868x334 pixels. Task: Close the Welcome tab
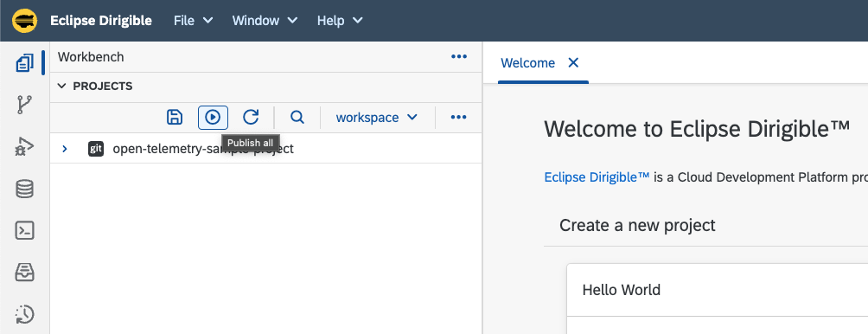click(x=573, y=62)
